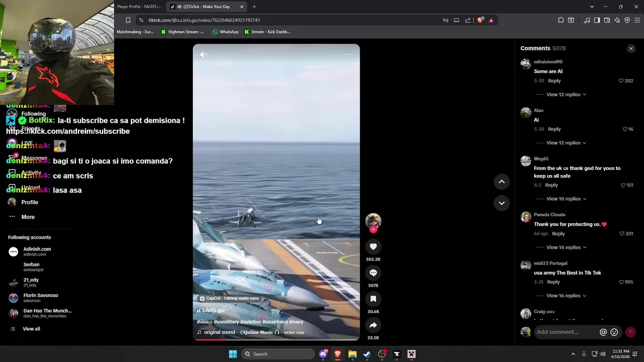Open Discord from the taskbar
This screenshot has height=362, width=644.
(323, 354)
